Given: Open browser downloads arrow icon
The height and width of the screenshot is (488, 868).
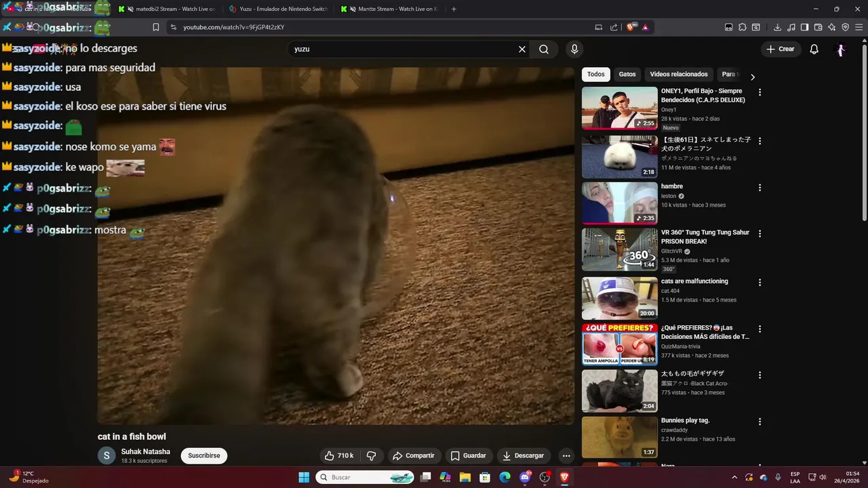Looking at the screenshot, I should (x=777, y=27).
